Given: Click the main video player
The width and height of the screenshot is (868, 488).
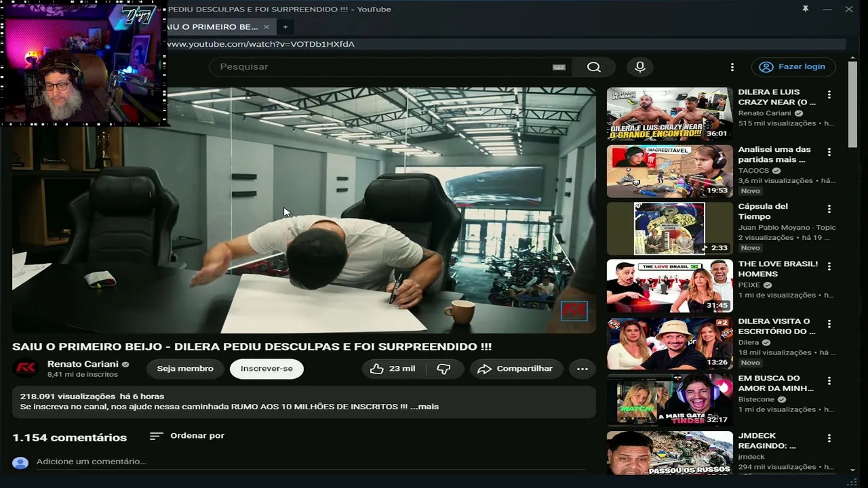Looking at the screenshot, I should [303, 210].
